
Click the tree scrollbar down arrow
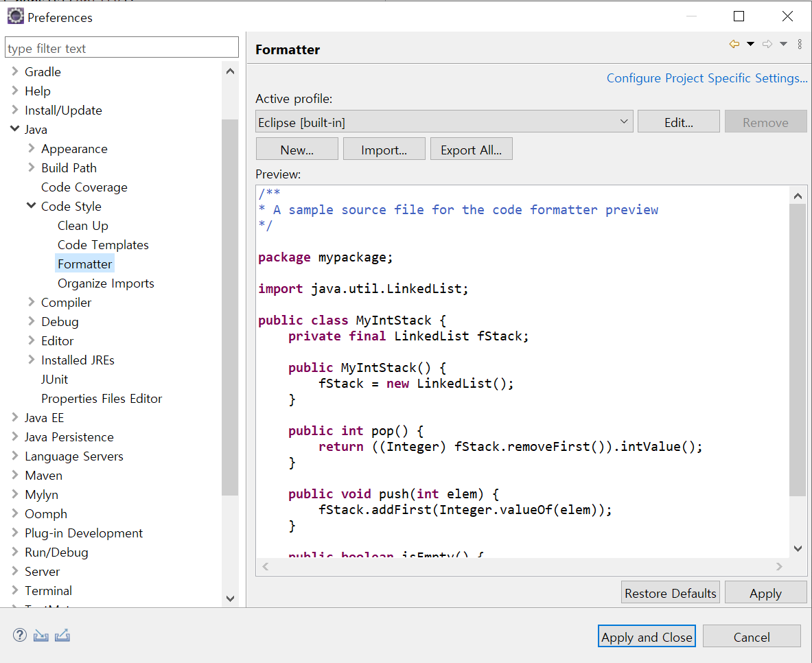pyautogui.click(x=231, y=598)
